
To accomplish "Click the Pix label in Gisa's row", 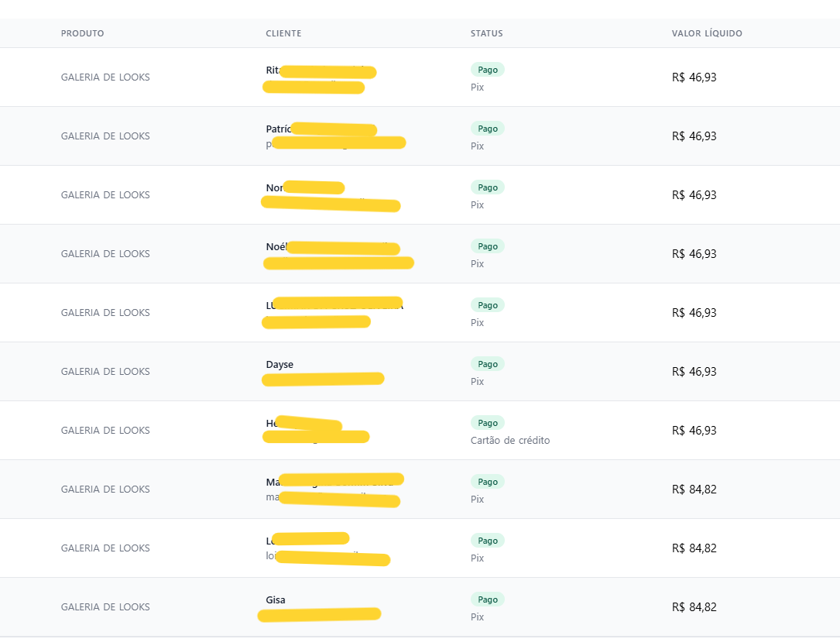I will pyautogui.click(x=477, y=617).
